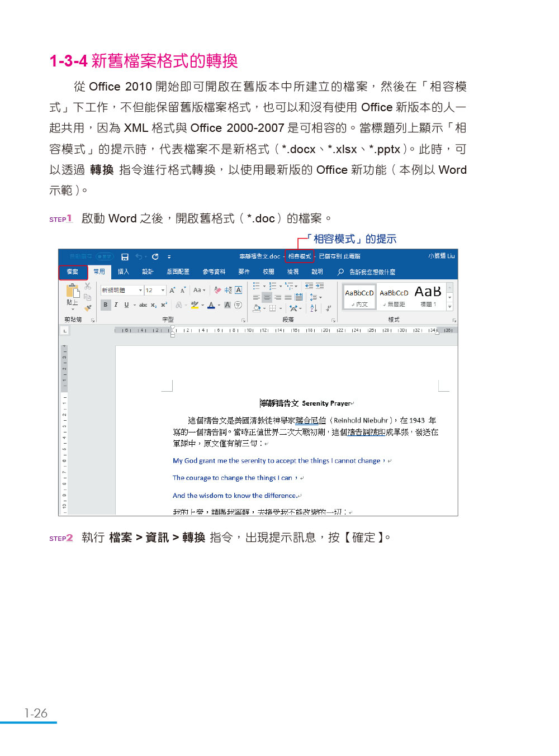Open the font color picker

coord(212,305)
